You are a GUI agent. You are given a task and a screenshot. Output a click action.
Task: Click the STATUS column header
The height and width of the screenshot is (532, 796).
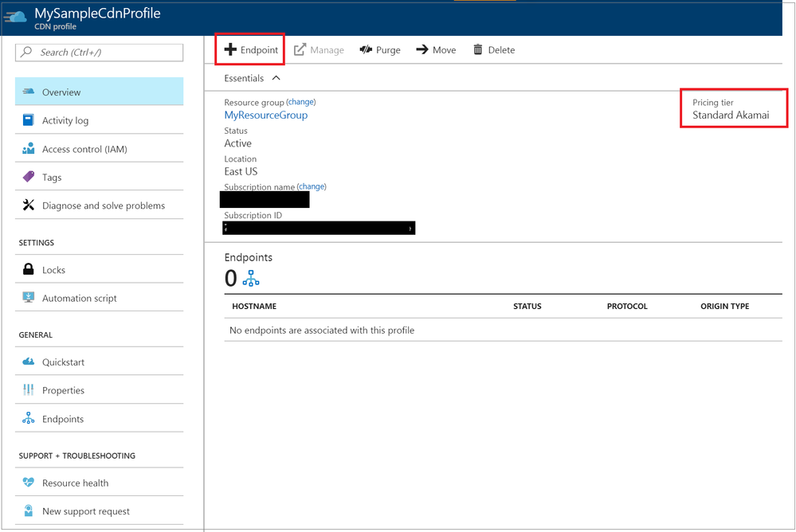tap(527, 306)
